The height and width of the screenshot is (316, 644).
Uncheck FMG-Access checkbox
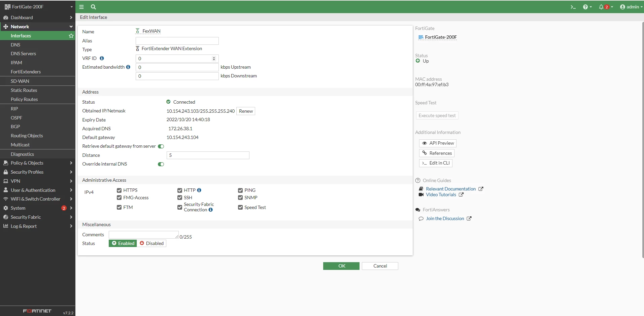119,198
